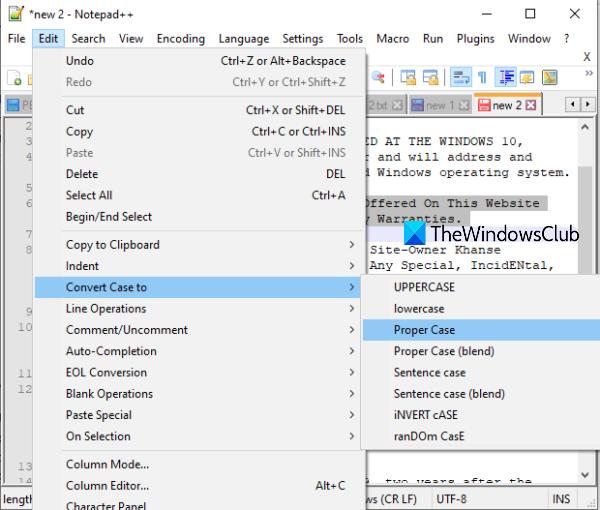Expand the EOL Conversion submenu

pos(197,373)
